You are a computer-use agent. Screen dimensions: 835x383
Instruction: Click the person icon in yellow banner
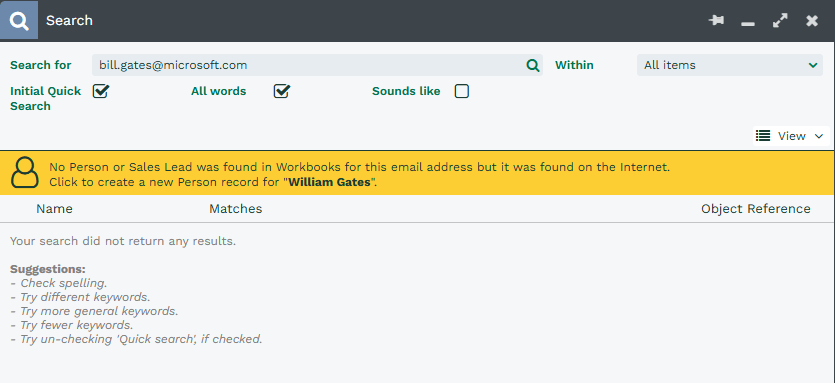[x=24, y=172]
